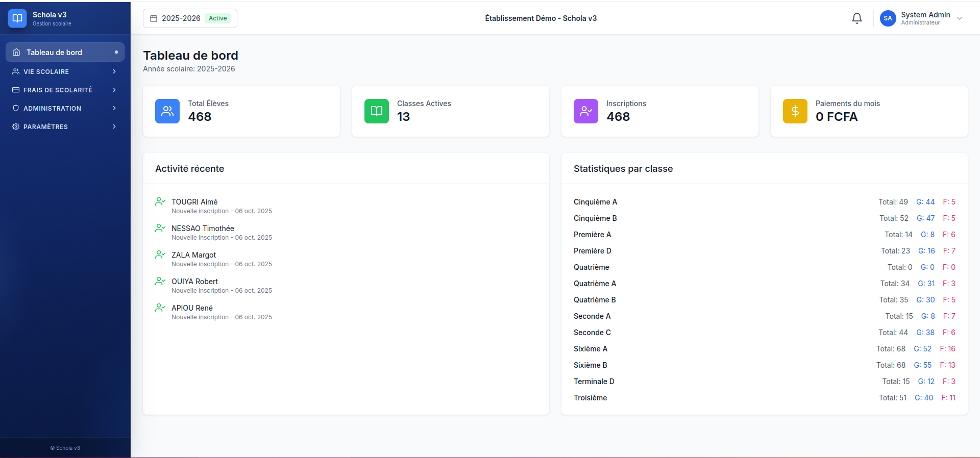The width and height of the screenshot is (980, 458).
Task: Expand the FRAIS DE SCOLARITÉ section
Action: coord(65,90)
